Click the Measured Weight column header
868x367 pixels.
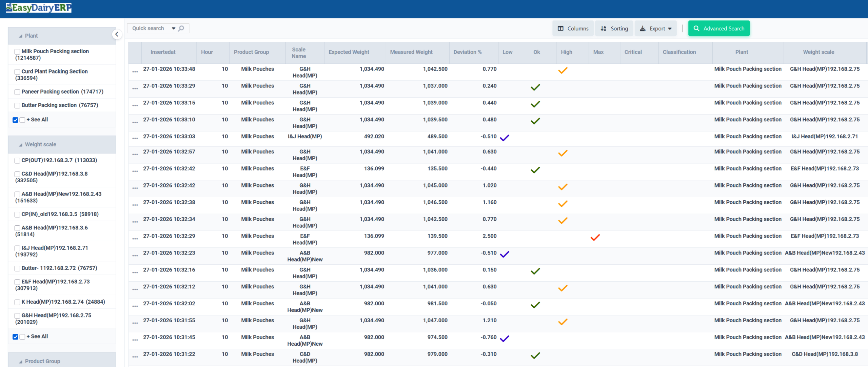(x=411, y=52)
